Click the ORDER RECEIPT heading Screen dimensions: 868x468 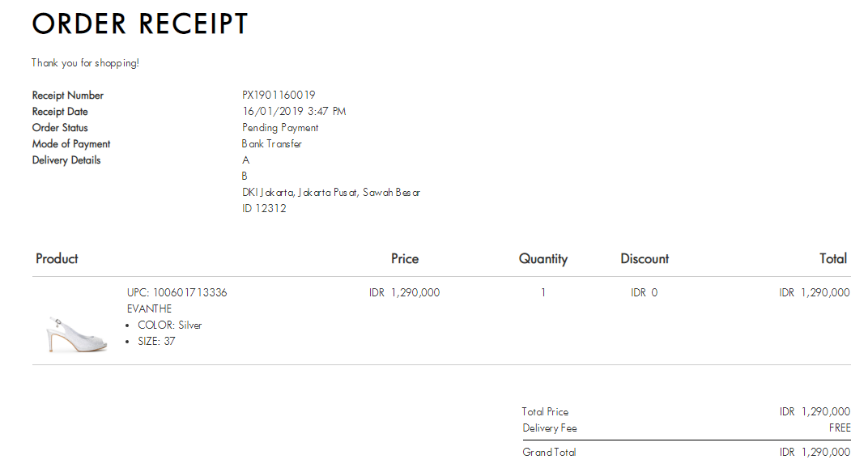point(140,23)
